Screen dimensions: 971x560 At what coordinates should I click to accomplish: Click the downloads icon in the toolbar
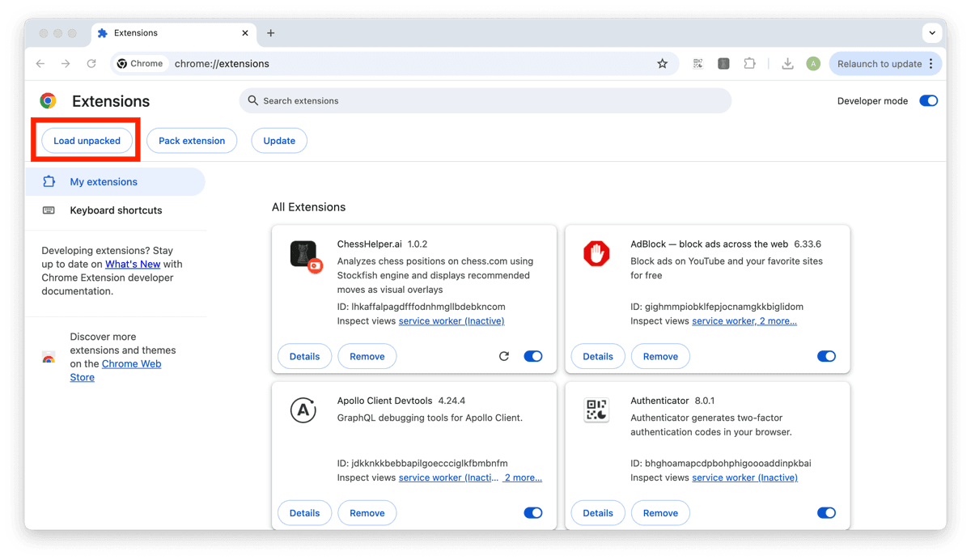coord(787,64)
